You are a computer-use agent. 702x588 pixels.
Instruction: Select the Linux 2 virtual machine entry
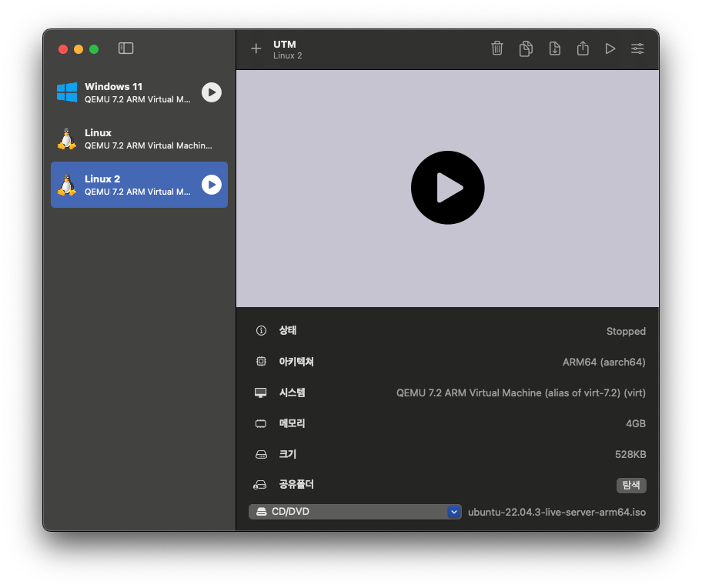(x=139, y=185)
